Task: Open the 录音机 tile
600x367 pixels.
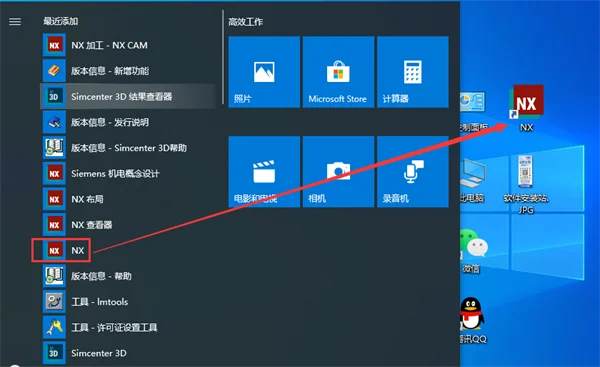Action: pyautogui.click(x=412, y=172)
